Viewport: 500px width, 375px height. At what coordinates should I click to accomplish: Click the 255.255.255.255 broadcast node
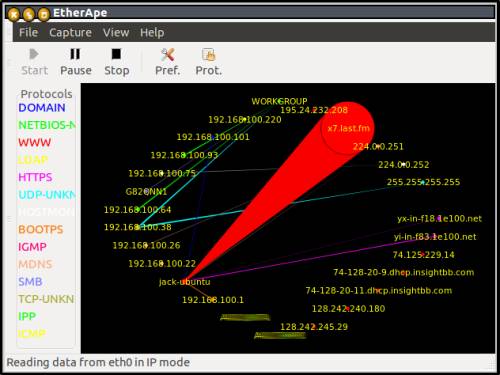click(423, 182)
